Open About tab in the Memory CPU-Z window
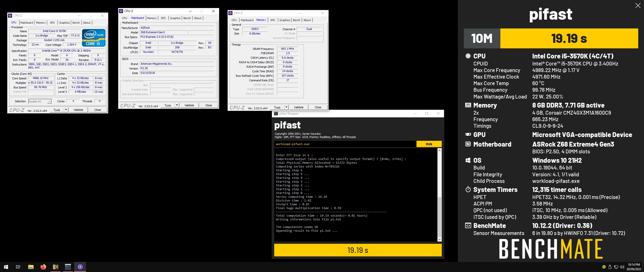The height and width of the screenshot is (272, 644). 307,20
